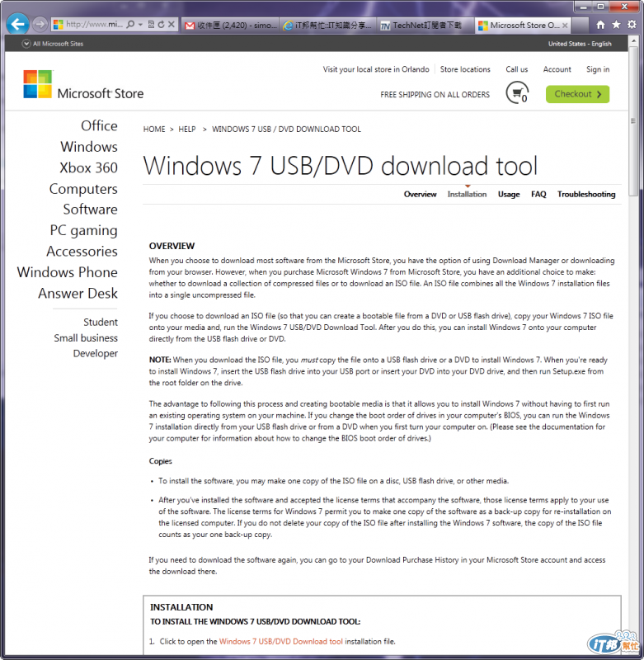This screenshot has height=660, width=644.
Task: Click the compatibility view icon in address bar
Action: [151, 25]
